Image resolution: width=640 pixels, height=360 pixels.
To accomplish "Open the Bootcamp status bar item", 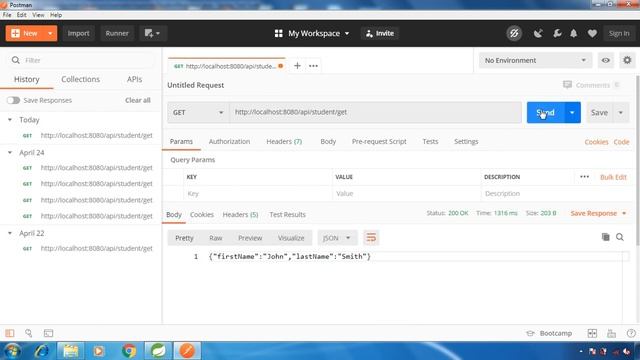I will point(549,333).
